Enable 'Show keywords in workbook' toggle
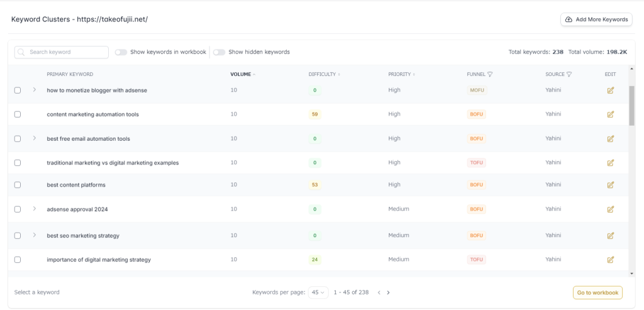The width and height of the screenshot is (644, 310). [x=121, y=52]
